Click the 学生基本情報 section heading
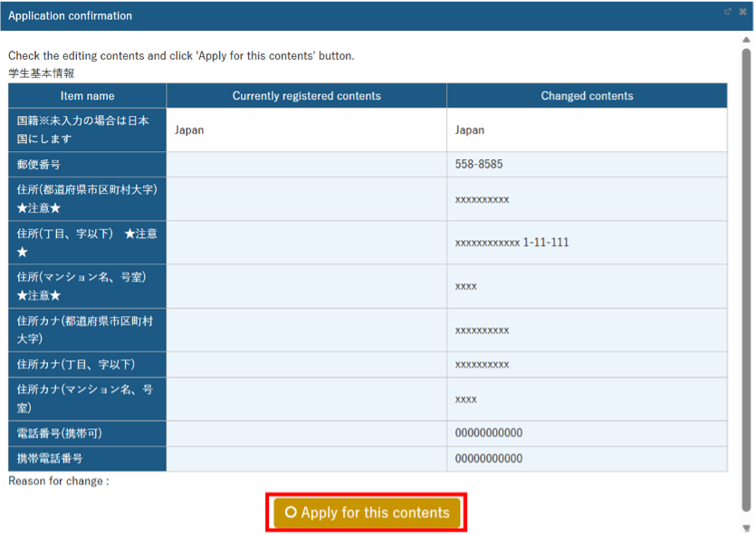756x535 pixels. click(x=41, y=72)
